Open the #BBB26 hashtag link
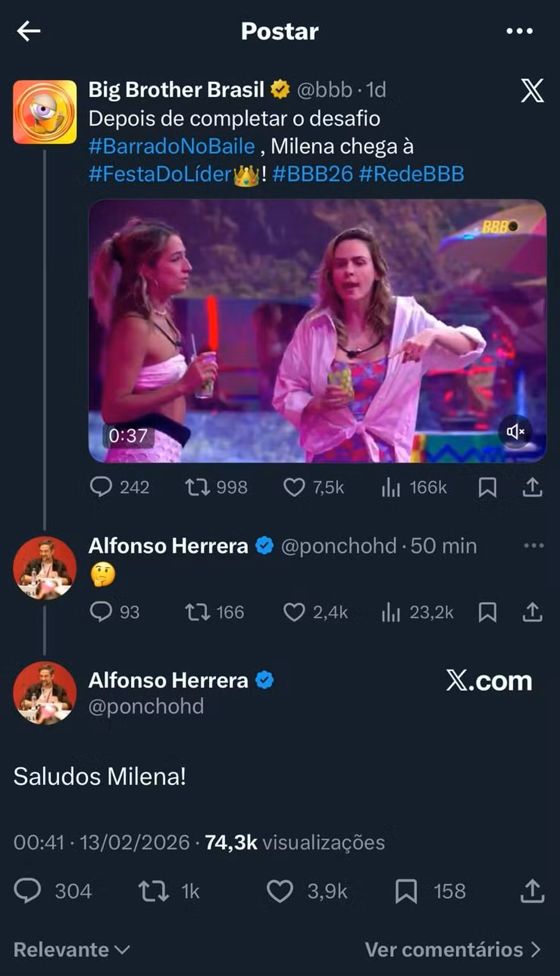The height and width of the screenshot is (976, 560). [x=312, y=174]
